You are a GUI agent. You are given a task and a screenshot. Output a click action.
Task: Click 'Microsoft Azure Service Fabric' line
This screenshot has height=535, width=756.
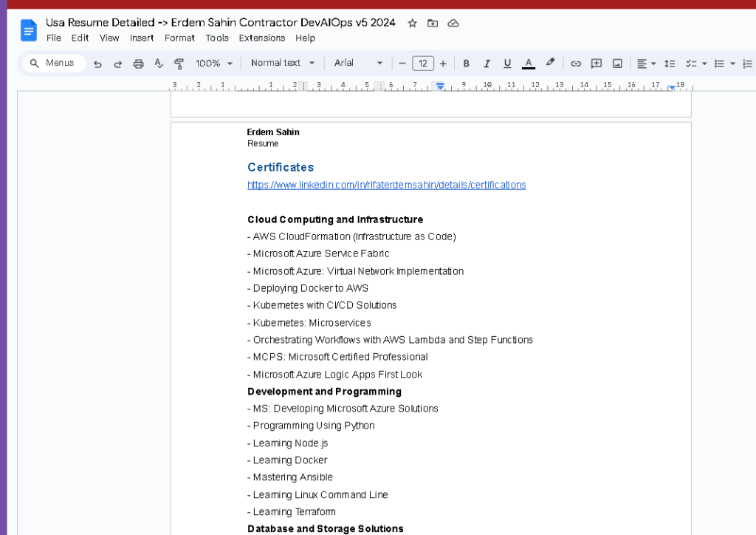[x=318, y=253]
